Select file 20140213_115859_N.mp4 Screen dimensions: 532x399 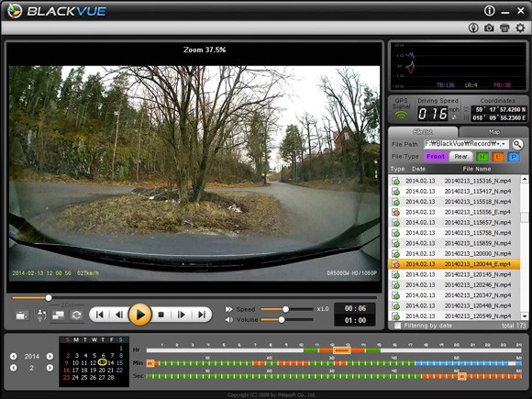click(x=454, y=243)
